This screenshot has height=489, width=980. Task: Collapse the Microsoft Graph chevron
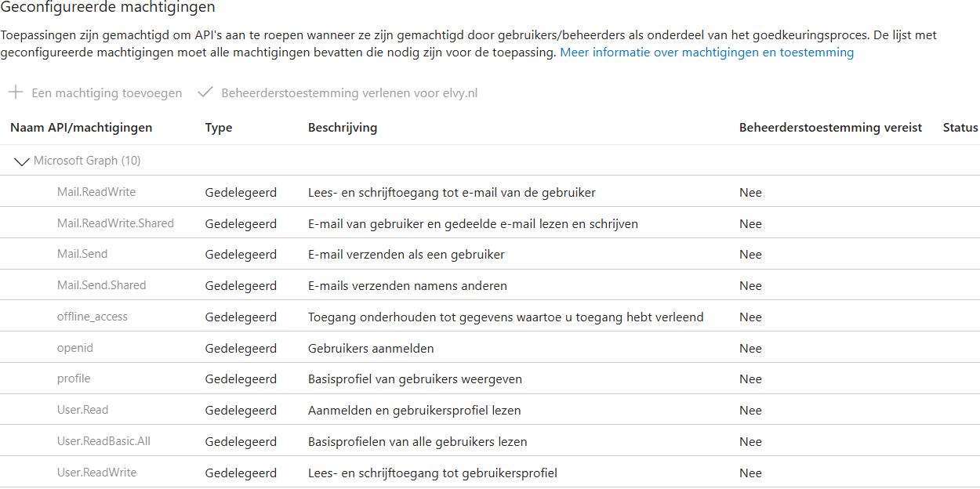[x=21, y=161]
